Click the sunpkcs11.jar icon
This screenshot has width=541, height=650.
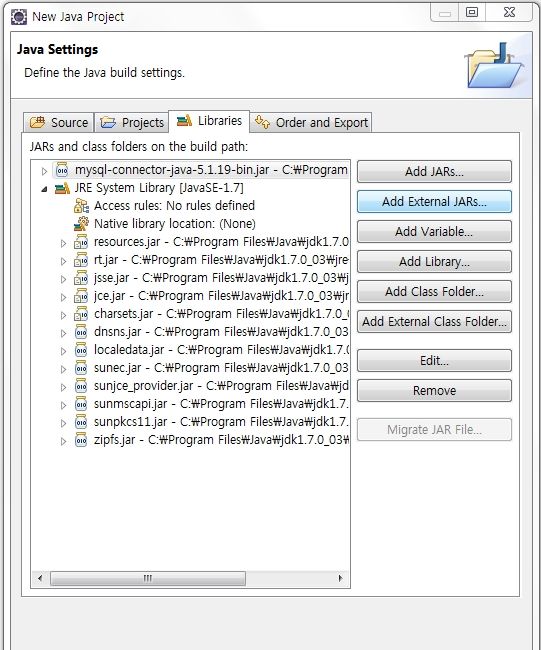click(81, 422)
